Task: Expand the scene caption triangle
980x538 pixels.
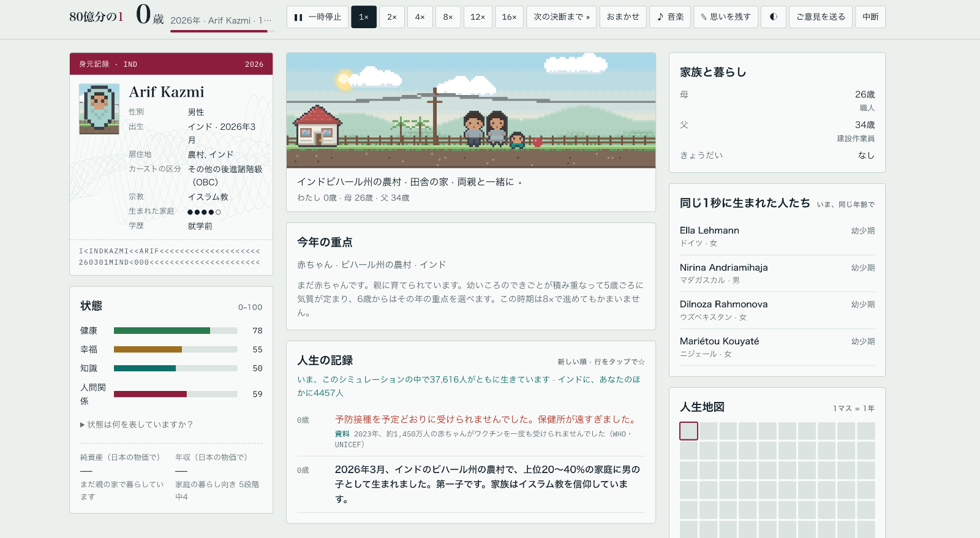Action: point(520,183)
